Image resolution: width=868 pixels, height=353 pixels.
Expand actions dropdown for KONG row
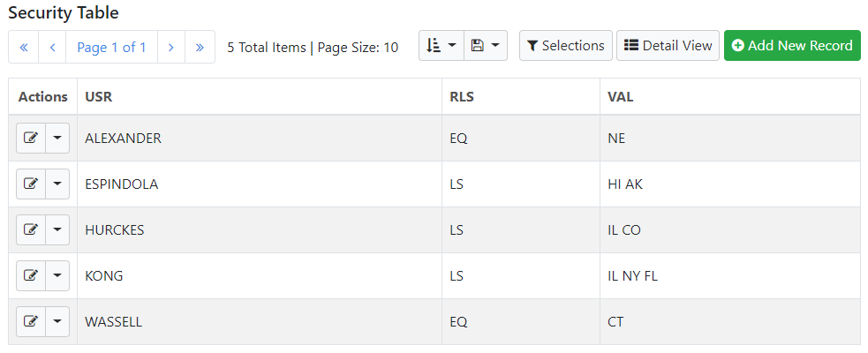click(57, 275)
